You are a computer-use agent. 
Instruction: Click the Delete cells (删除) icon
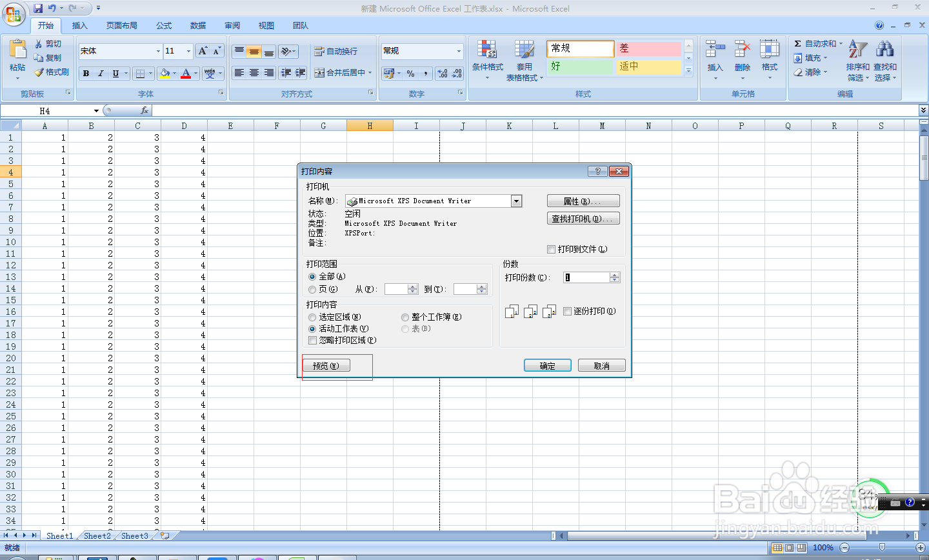[x=743, y=49]
